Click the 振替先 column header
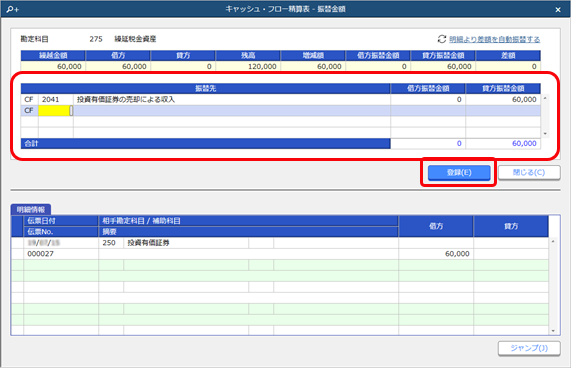This screenshot has width=571, height=368. click(x=205, y=88)
